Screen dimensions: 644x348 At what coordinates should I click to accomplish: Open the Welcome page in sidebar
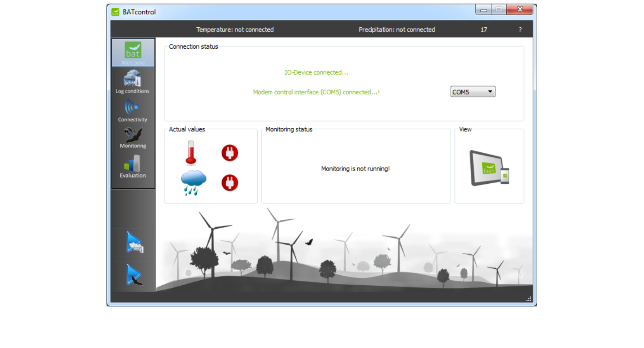click(x=133, y=53)
